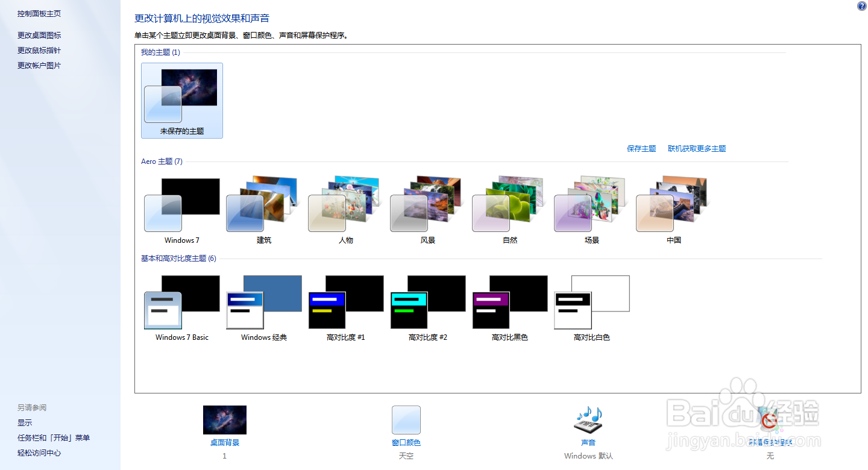The height and width of the screenshot is (470, 868).
Task: Apply the 场景 Aero theme
Action: tap(592, 210)
